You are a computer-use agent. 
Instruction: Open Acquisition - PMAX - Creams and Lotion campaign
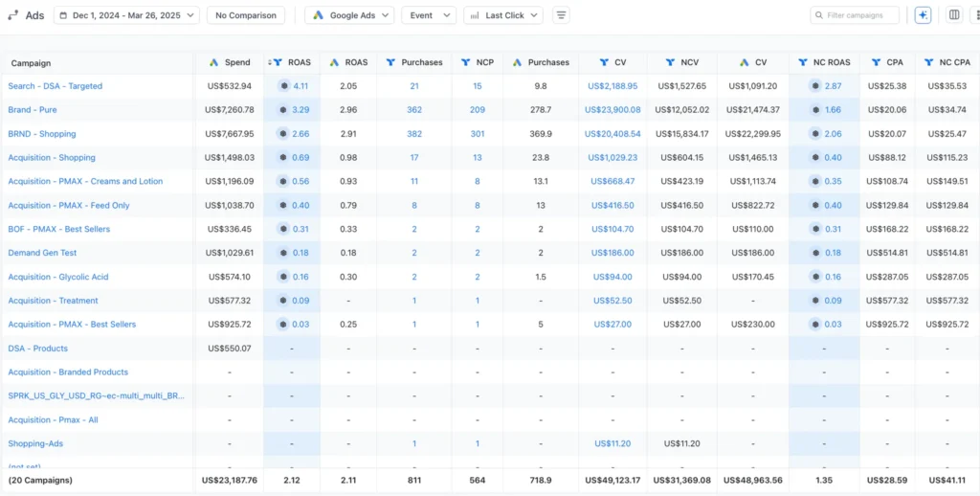coord(85,181)
